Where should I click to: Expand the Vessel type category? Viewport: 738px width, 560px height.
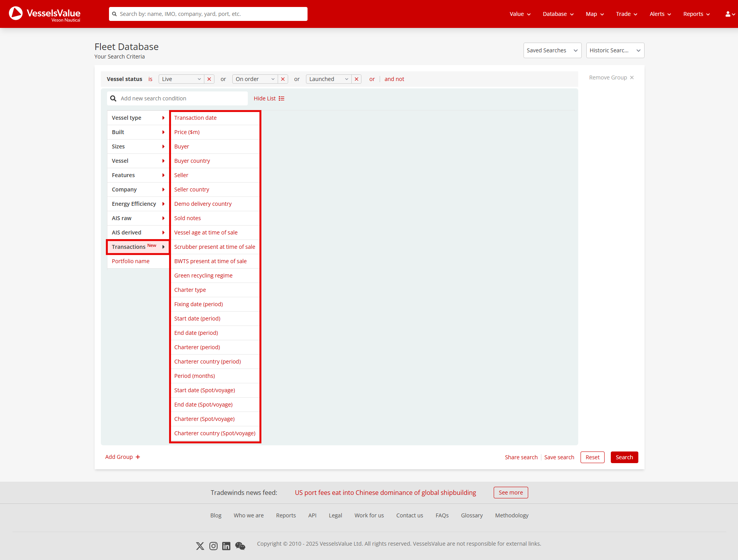coord(138,118)
